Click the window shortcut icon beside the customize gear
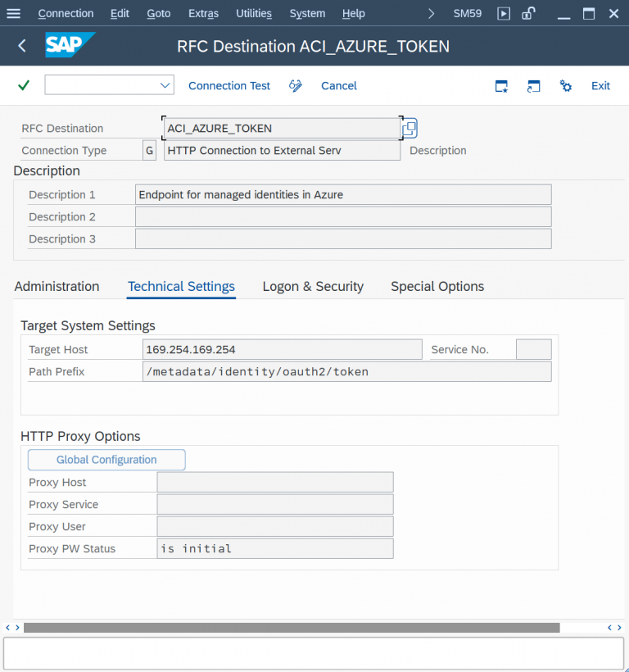 (533, 86)
